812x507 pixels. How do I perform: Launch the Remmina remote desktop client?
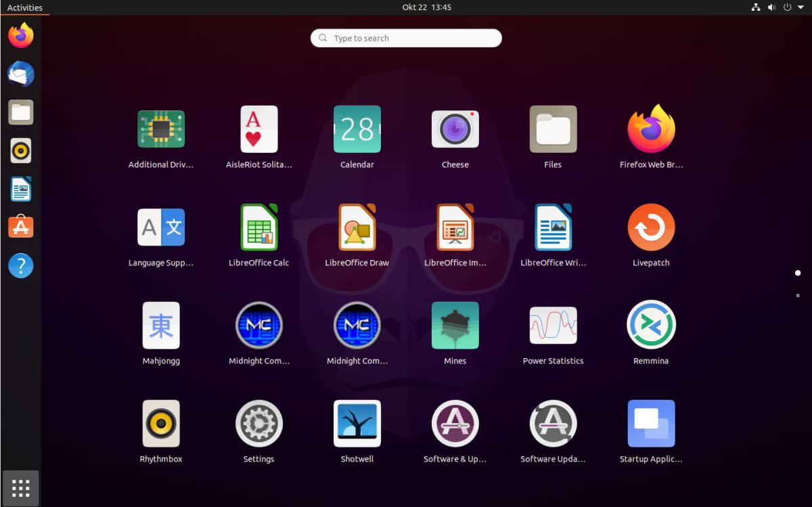(x=650, y=326)
